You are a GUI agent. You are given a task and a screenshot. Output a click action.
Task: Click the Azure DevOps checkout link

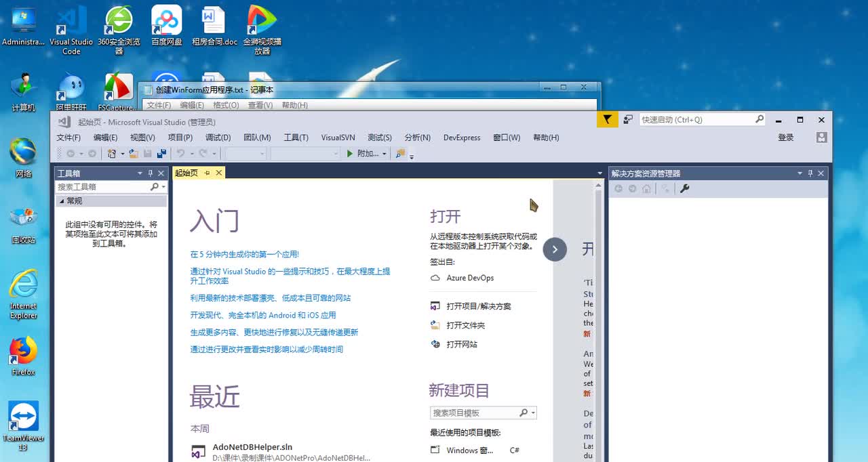[470, 278]
